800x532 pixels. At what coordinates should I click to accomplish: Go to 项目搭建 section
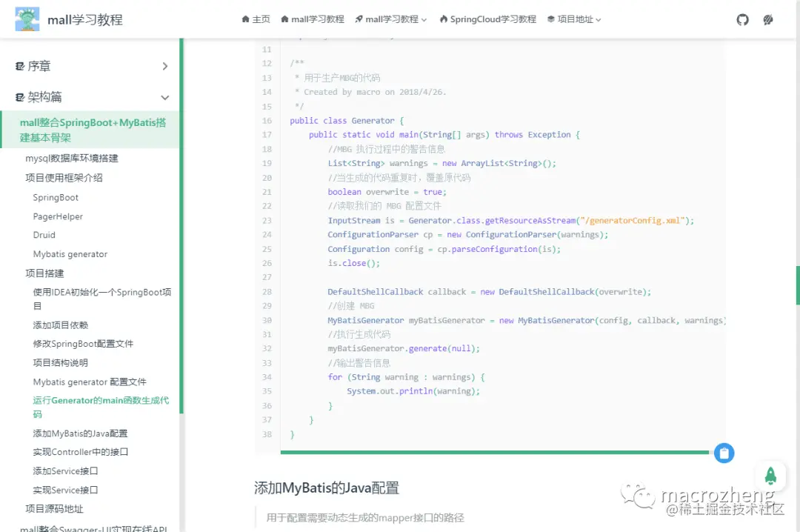tap(44, 273)
